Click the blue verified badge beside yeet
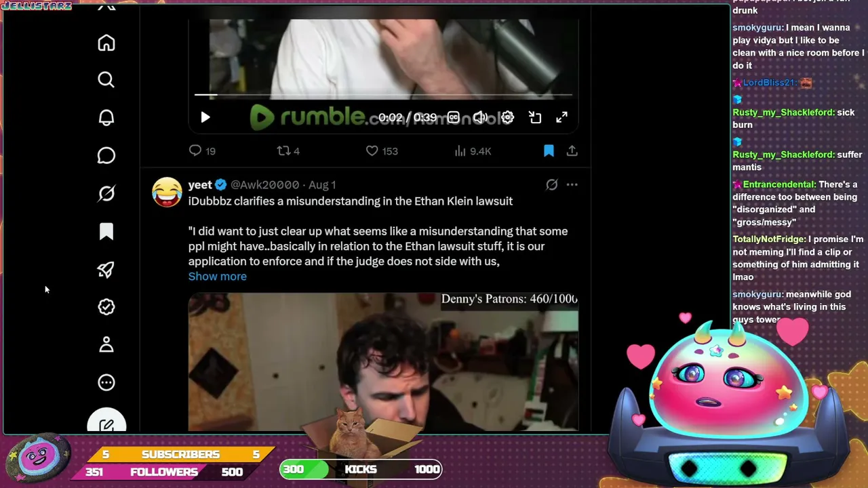This screenshot has height=488, width=868. (x=221, y=184)
